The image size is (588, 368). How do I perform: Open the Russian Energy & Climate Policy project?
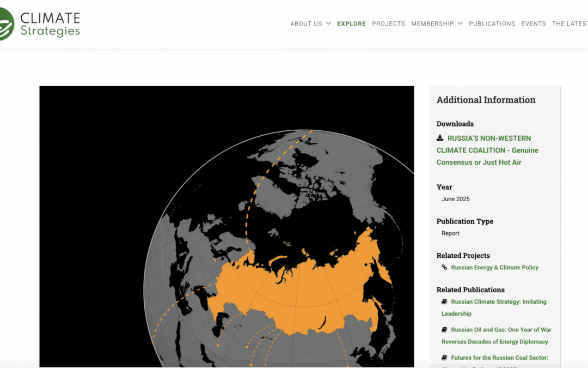pyautogui.click(x=494, y=267)
